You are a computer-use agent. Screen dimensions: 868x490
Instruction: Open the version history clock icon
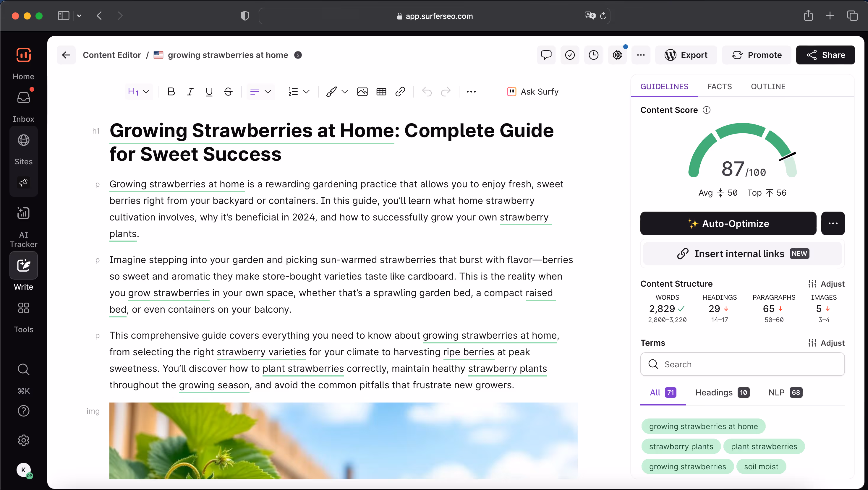[x=593, y=55]
